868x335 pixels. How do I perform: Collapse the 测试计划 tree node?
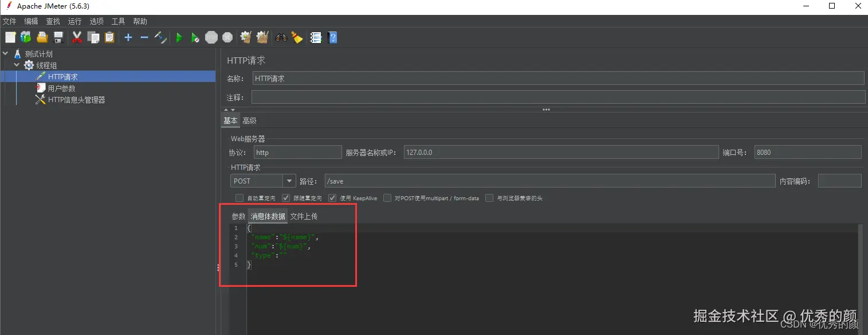pos(5,54)
